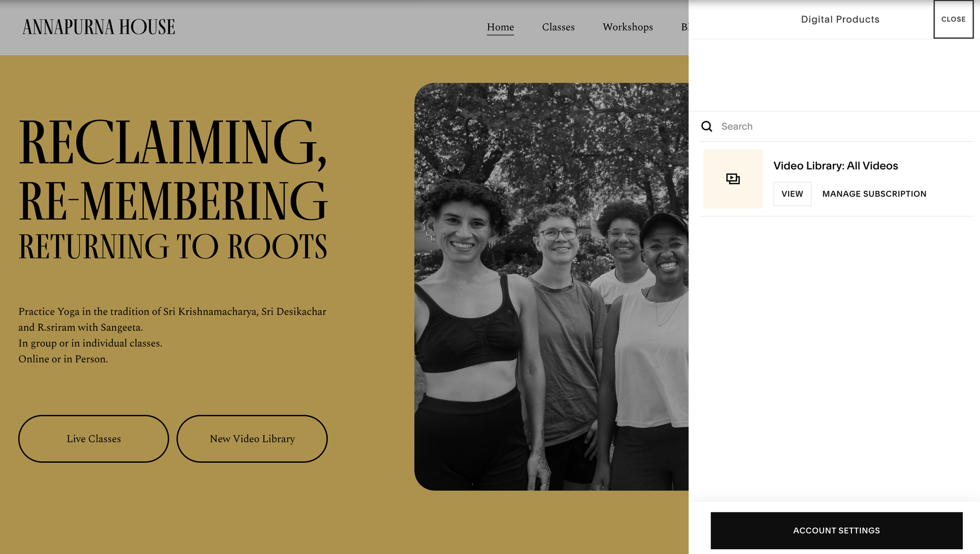The width and height of the screenshot is (980, 554).
Task: Click the partially hidden nav item after Workshops
Action: coord(684,27)
